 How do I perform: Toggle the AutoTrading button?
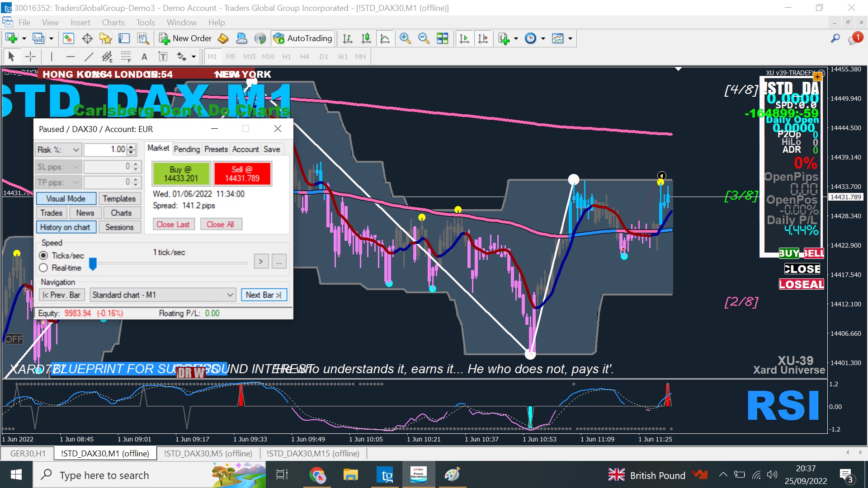click(x=303, y=38)
